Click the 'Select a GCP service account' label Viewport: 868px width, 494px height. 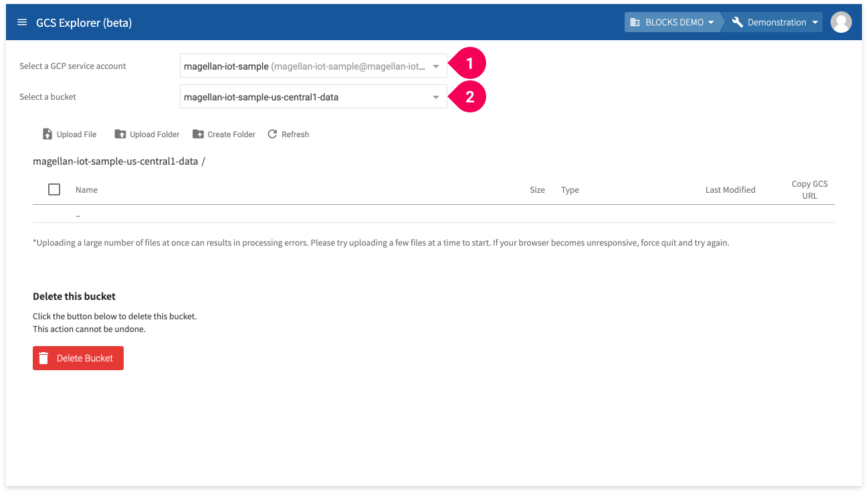pos(73,66)
